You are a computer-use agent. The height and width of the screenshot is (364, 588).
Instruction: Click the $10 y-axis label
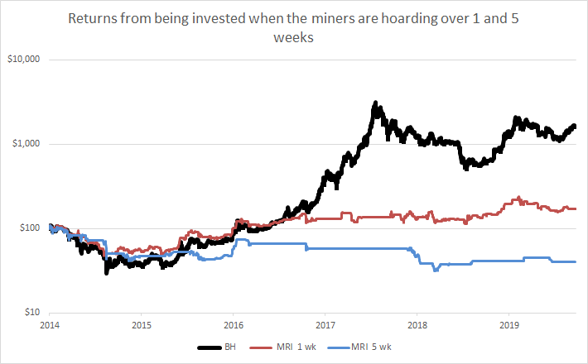click(36, 313)
